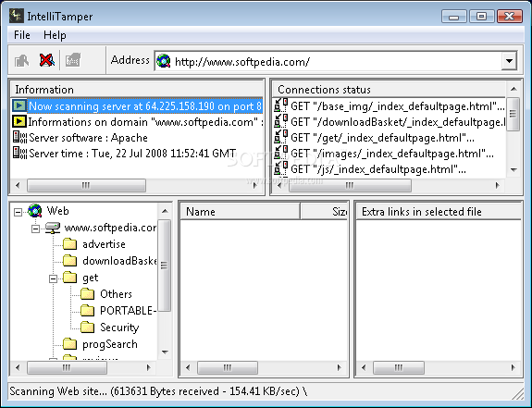
Task: Click connection icon for /images/ request
Action: 281,153
